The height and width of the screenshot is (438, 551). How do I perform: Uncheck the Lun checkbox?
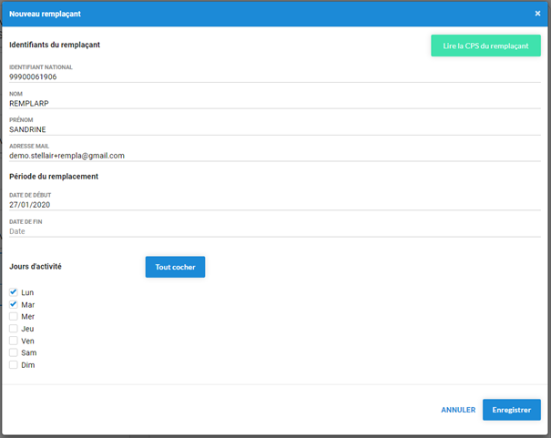(x=13, y=292)
